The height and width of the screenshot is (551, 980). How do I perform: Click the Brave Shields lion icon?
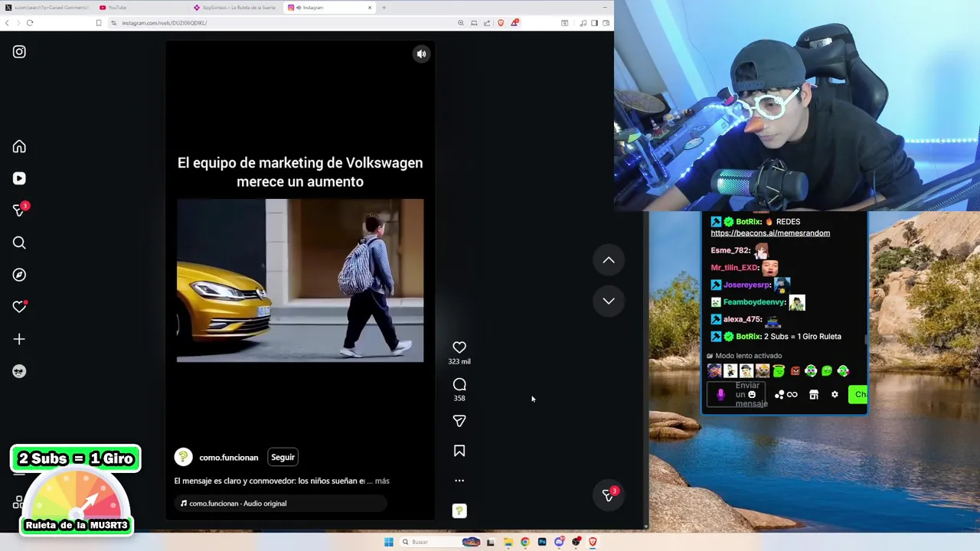501,23
